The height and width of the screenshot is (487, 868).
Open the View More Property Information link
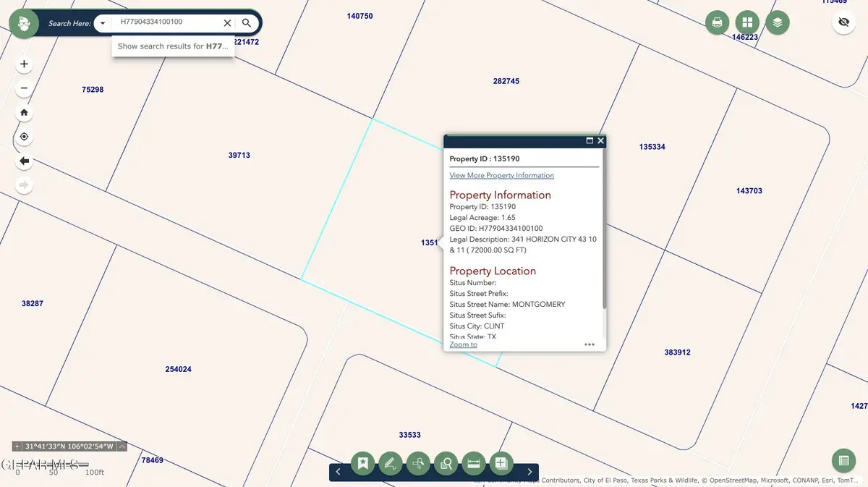click(502, 175)
